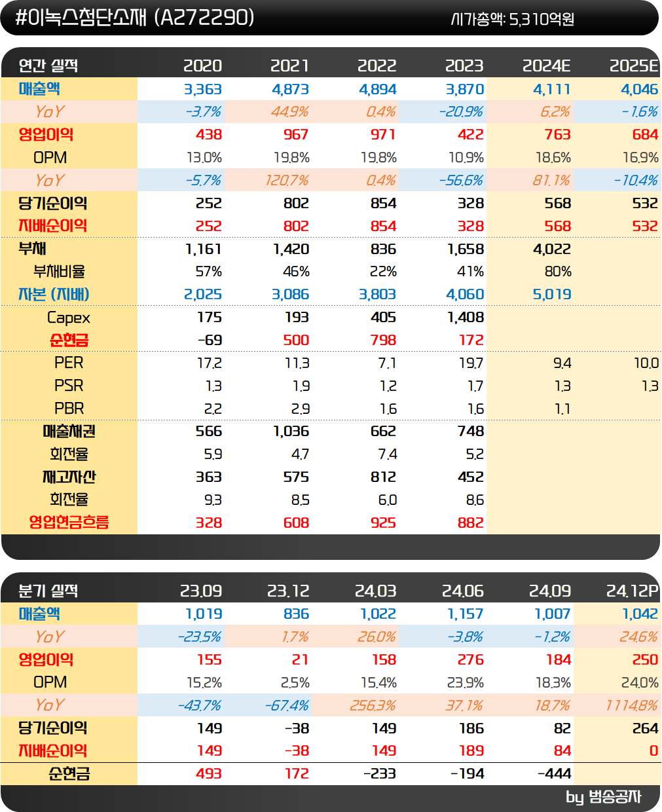Click the 23.09 quarter header
The image size is (662, 812).
coord(201,591)
